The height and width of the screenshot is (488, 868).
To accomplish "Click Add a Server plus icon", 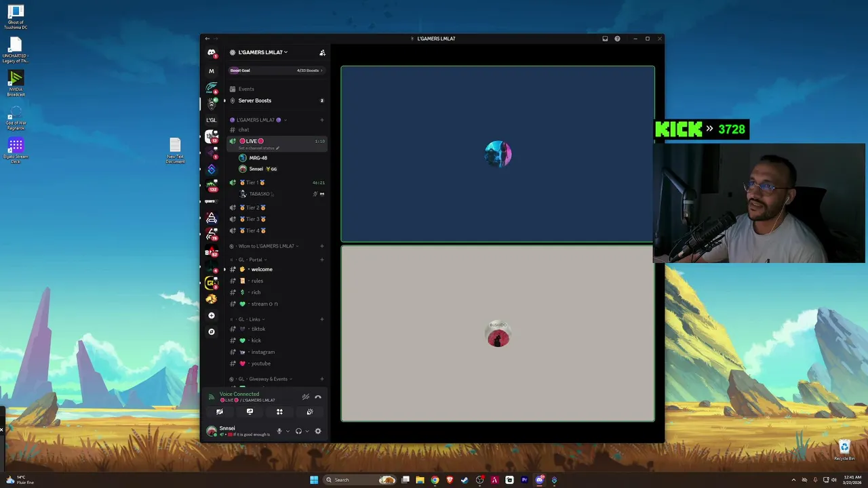I will tap(212, 315).
